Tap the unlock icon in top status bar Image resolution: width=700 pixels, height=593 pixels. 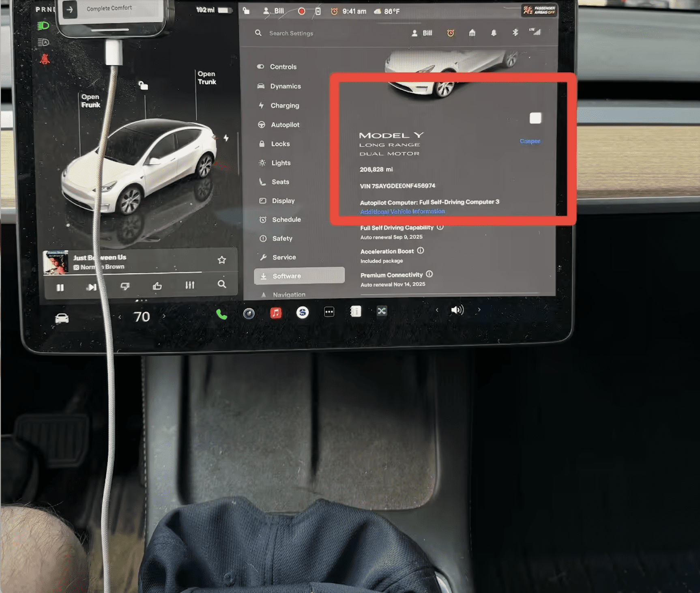click(246, 11)
